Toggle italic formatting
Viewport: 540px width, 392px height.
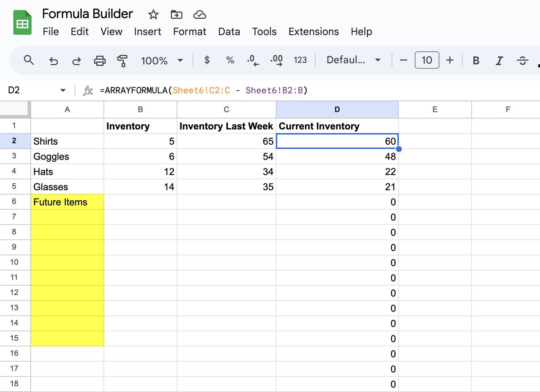(x=499, y=60)
